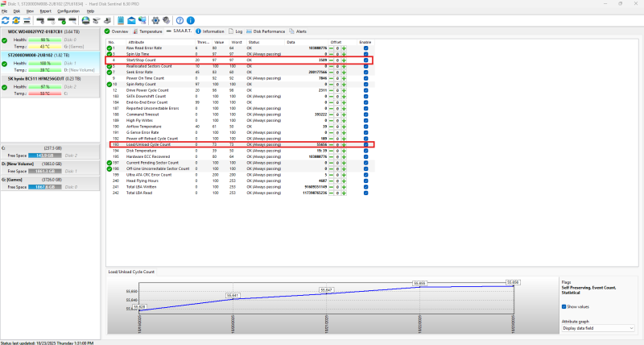Select the Ultra ATA CRC Error Count row

[239, 175]
